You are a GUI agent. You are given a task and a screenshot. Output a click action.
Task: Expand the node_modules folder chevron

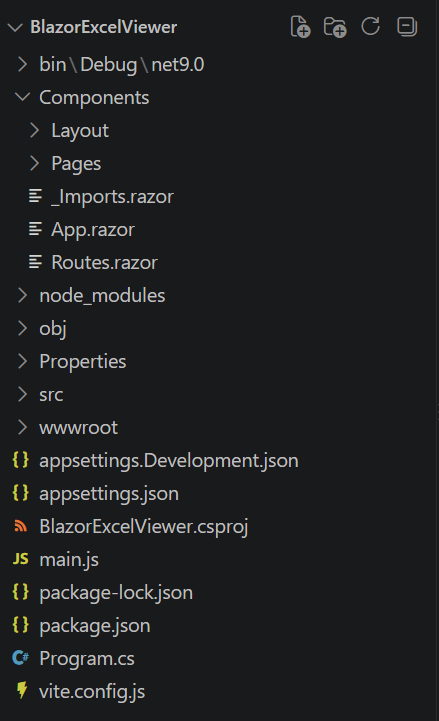click(x=22, y=295)
